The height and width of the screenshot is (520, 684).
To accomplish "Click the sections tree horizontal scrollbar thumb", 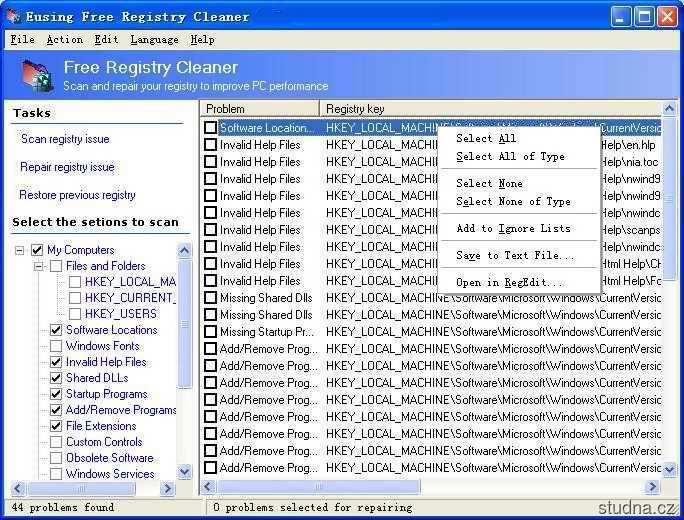I will [x=81, y=488].
